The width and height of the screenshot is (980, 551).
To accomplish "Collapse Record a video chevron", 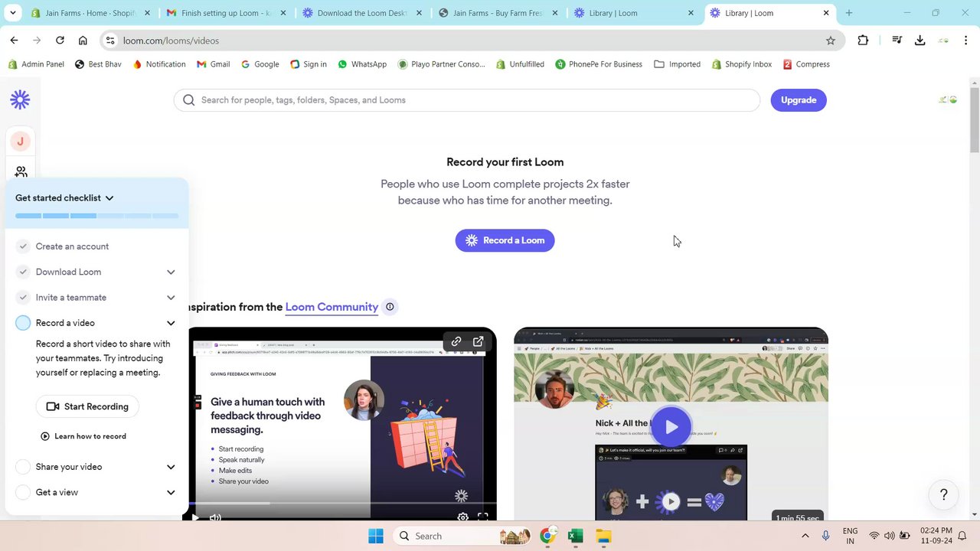I will (171, 323).
